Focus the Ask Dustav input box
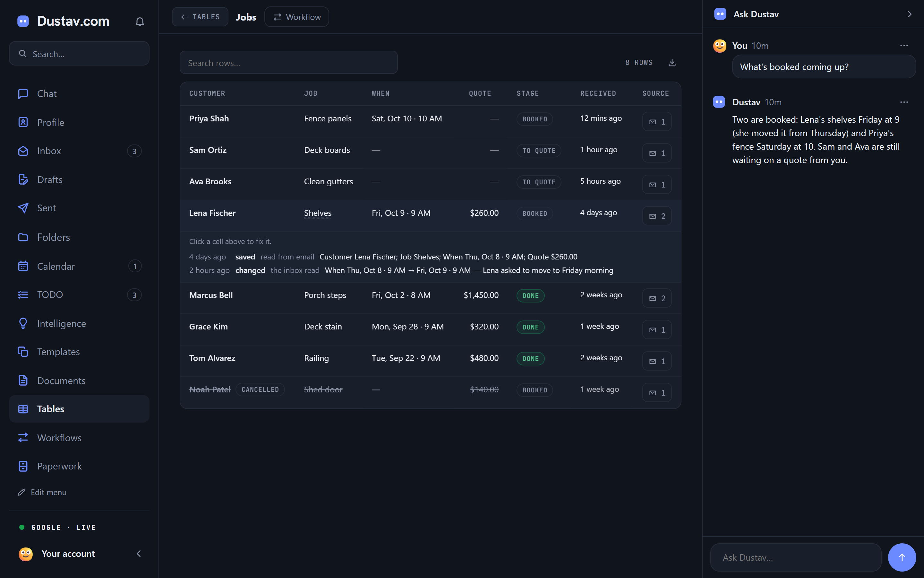The image size is (924, 578). 796,557
